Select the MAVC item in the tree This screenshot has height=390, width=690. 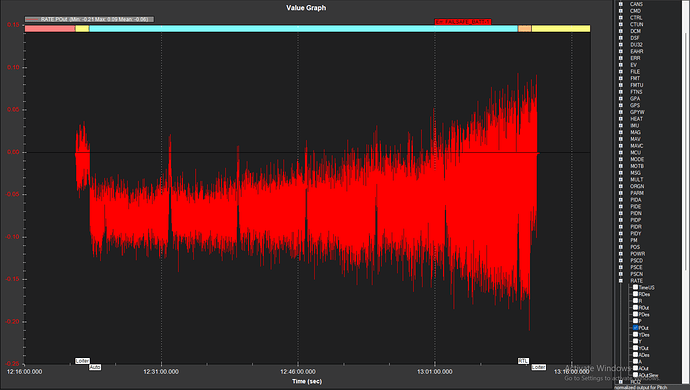pyautogui.click(x=636, y=146)
